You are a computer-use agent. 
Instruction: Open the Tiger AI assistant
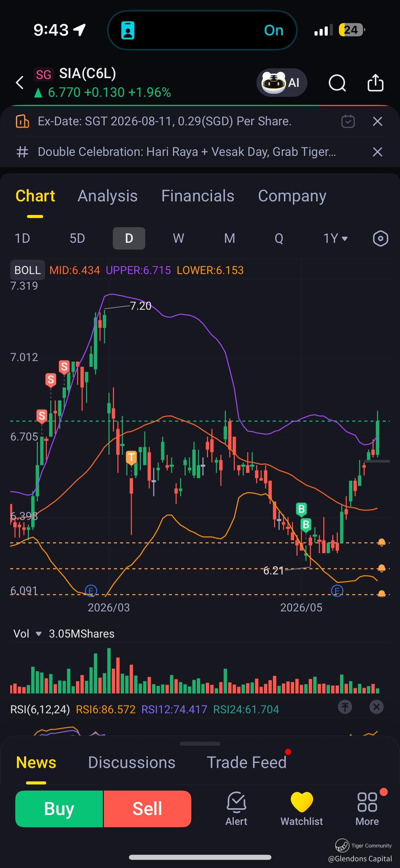coord(282,83)
